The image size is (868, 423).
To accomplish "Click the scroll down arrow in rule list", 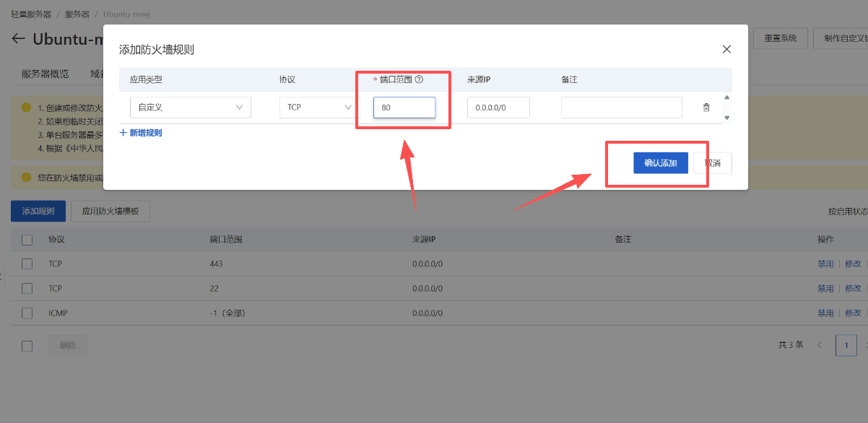I will click(726, 117).
